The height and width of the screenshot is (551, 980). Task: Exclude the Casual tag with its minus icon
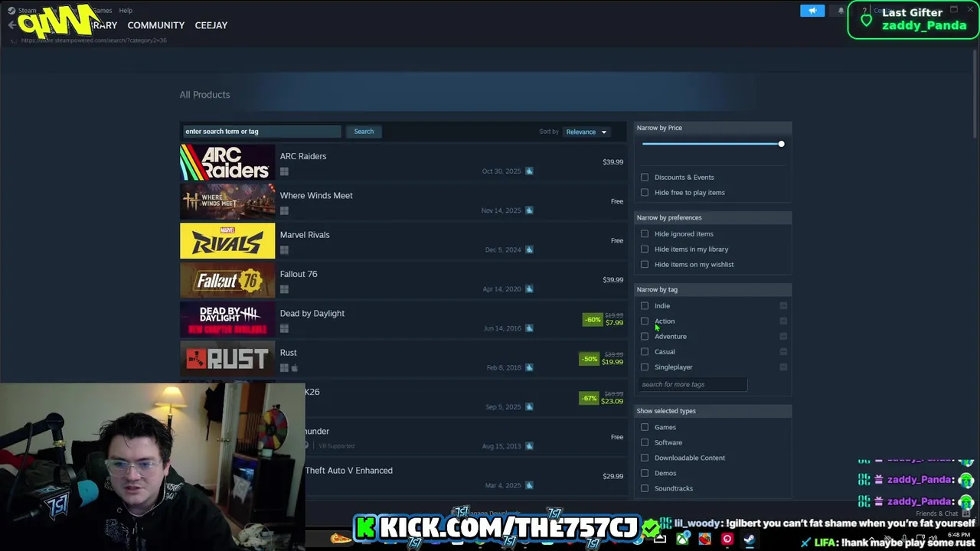point(783,351)
